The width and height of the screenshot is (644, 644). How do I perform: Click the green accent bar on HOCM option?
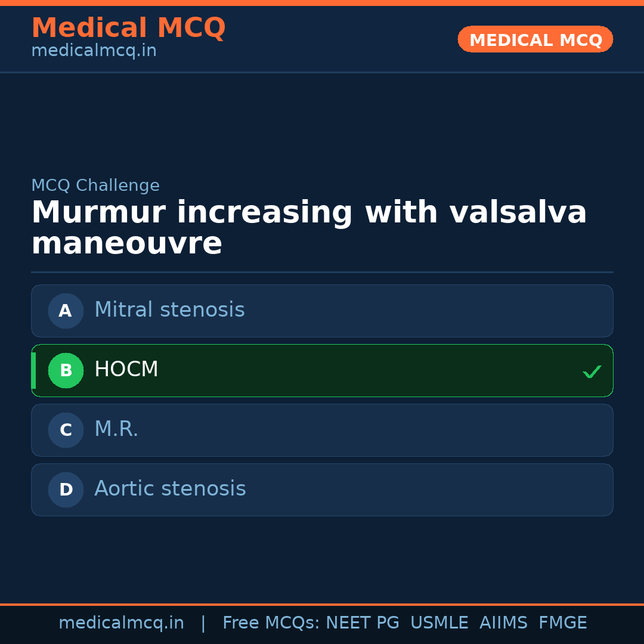[33, 370]
